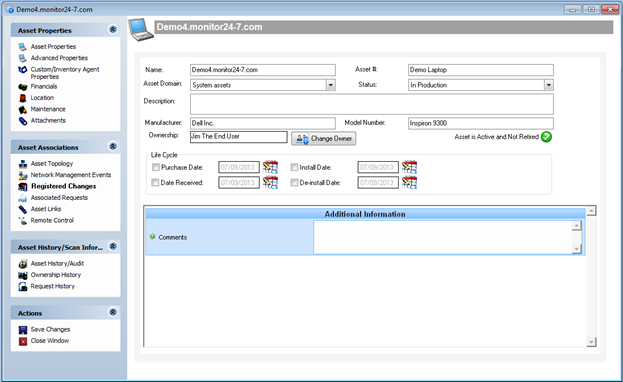Image resolution: width=623 pixels, height=382 pixels.
Task: Click the Asset # input field
Action: pyautogui.click(x=481, y=70)
